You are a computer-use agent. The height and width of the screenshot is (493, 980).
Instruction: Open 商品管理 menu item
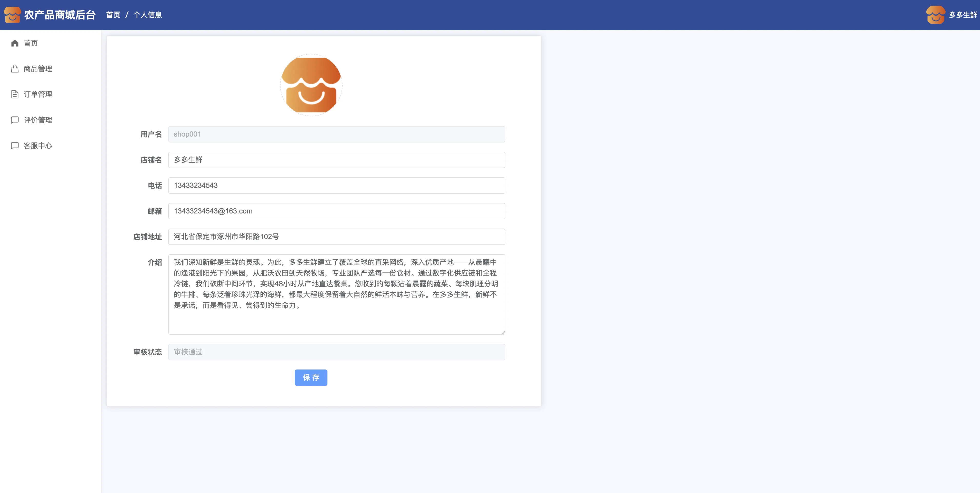pos(38,69)
